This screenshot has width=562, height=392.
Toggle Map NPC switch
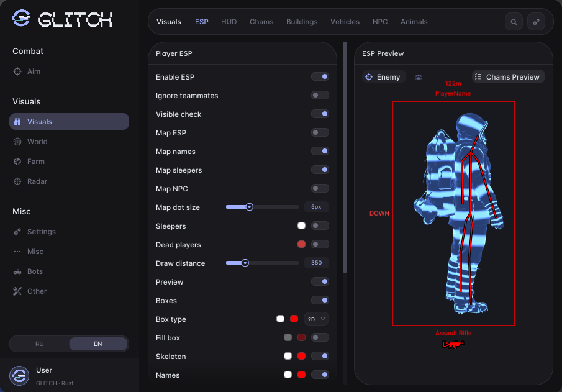[x=320, y=188]
